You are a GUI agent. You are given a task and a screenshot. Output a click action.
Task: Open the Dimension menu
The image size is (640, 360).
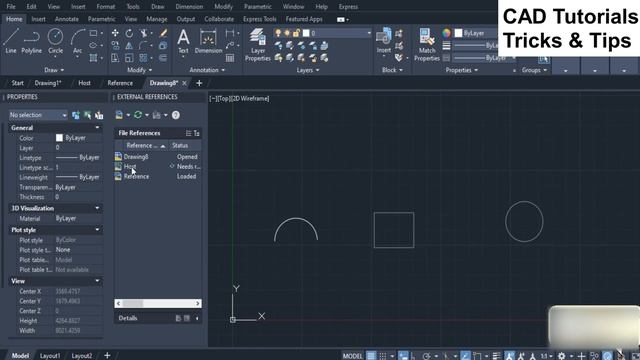click(189, 7)
